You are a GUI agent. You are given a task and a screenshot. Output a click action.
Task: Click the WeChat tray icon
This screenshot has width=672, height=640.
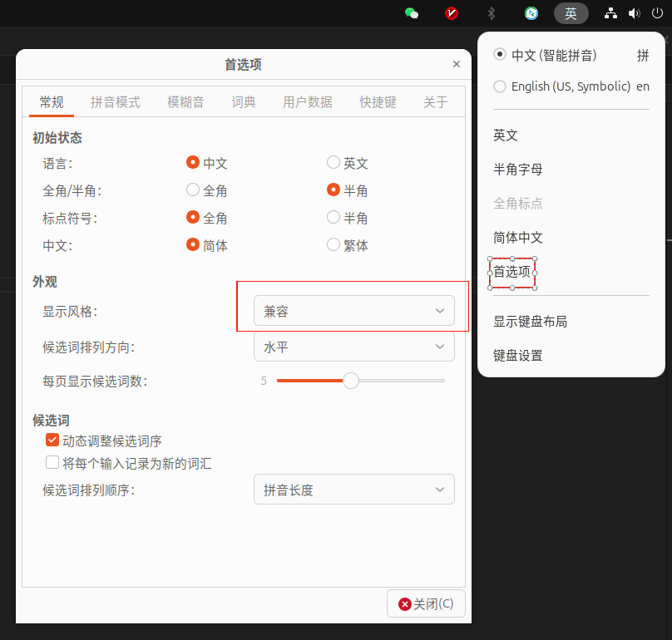pyautogui.click(x=411, y=13)
